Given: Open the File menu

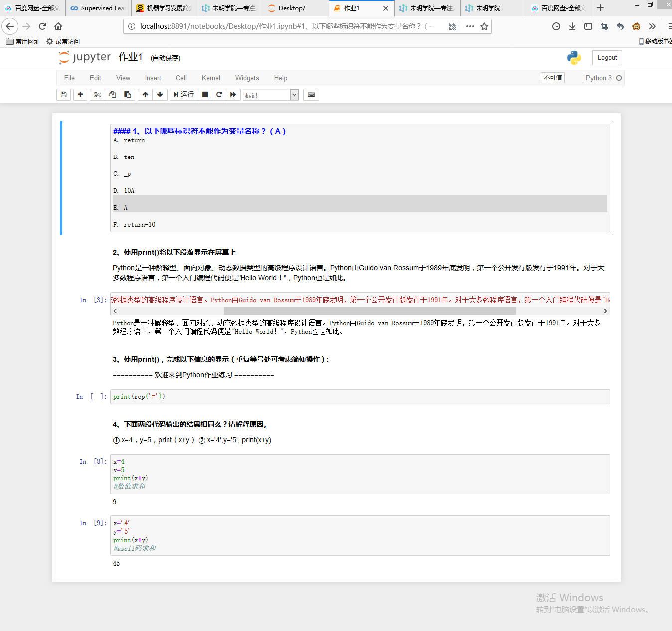Looking at the screenshot, I should pos(69,78).
